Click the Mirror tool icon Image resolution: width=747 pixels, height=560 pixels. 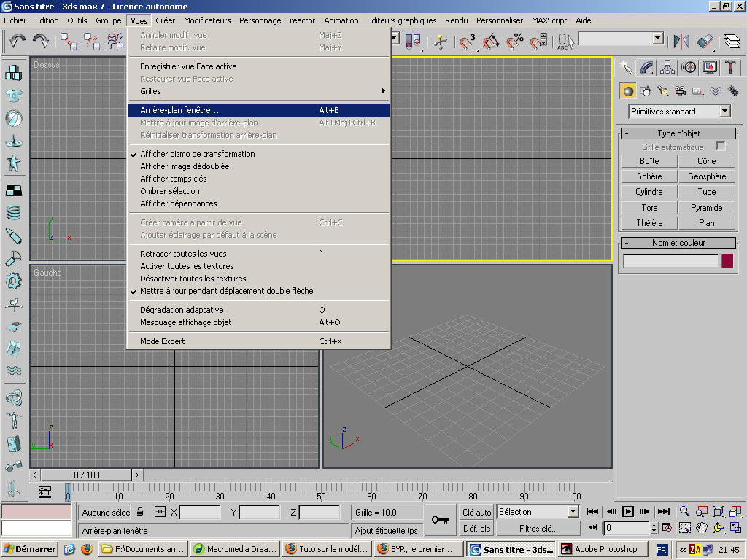pyautogui.click(x=681, y=42)
